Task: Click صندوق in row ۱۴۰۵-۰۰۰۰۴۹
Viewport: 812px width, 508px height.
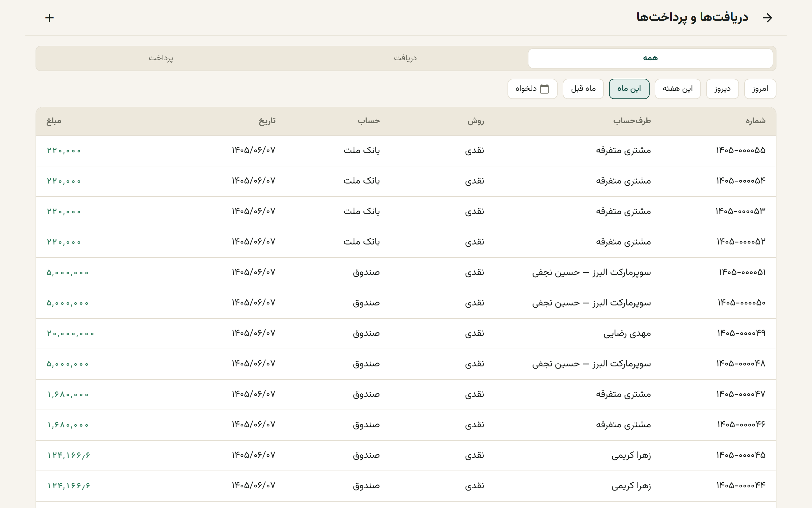Action: pos(366,334)
